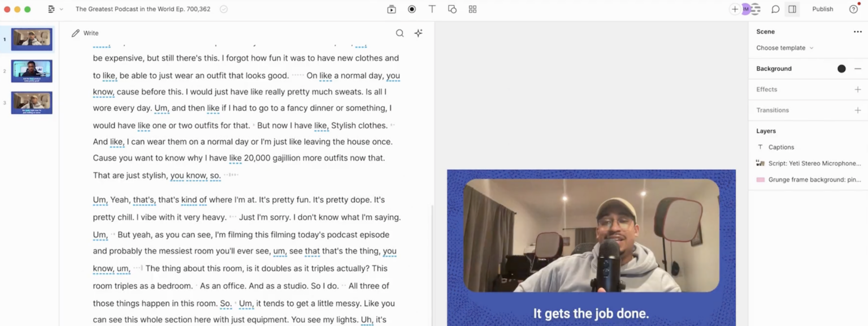Open the layout templates grid icon
This screenshot has width=868, height=326.
[472, 9]
